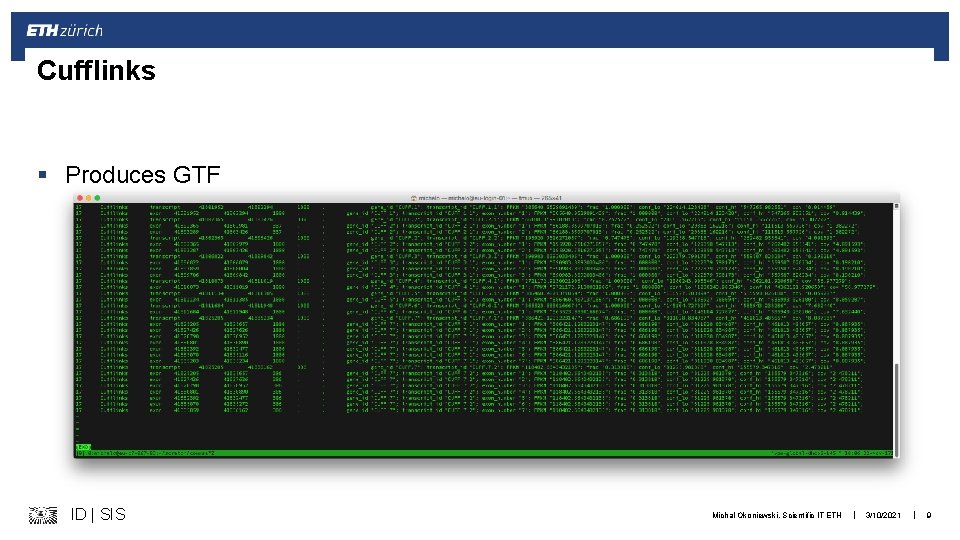Click the terminal title bar text with tmux
The height and width of the screenshot is (540, 960).
click(489, 198)
